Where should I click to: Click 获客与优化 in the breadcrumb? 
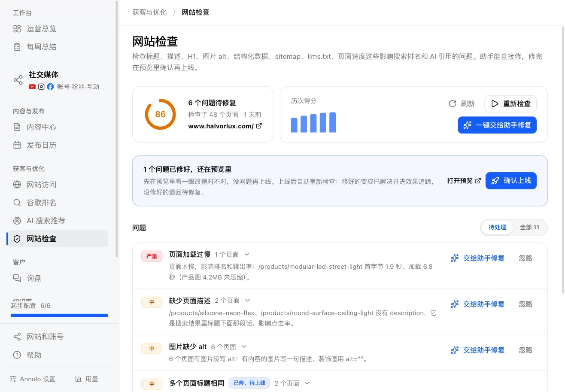point(149,12)
